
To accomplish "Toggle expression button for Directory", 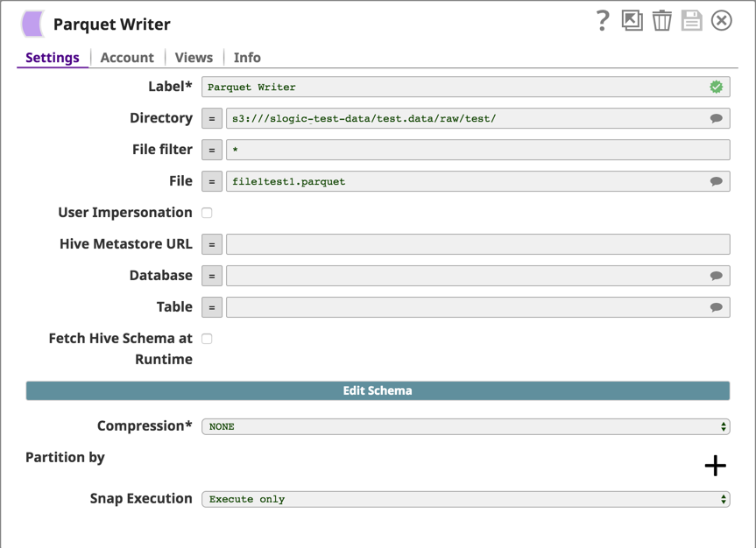I will coord(212,118).
